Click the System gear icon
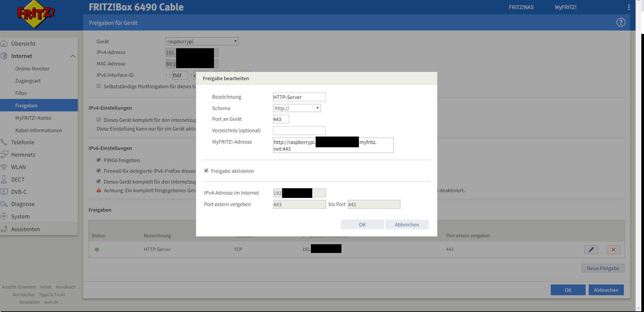The height and width of the screenshot is (312, 644). [x=4, y=216]
